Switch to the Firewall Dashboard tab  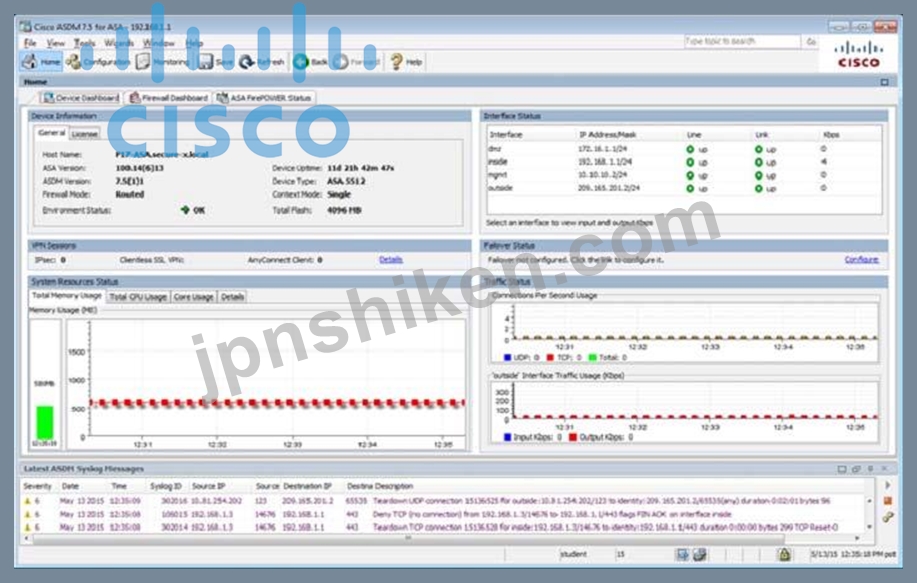point(168,98)
